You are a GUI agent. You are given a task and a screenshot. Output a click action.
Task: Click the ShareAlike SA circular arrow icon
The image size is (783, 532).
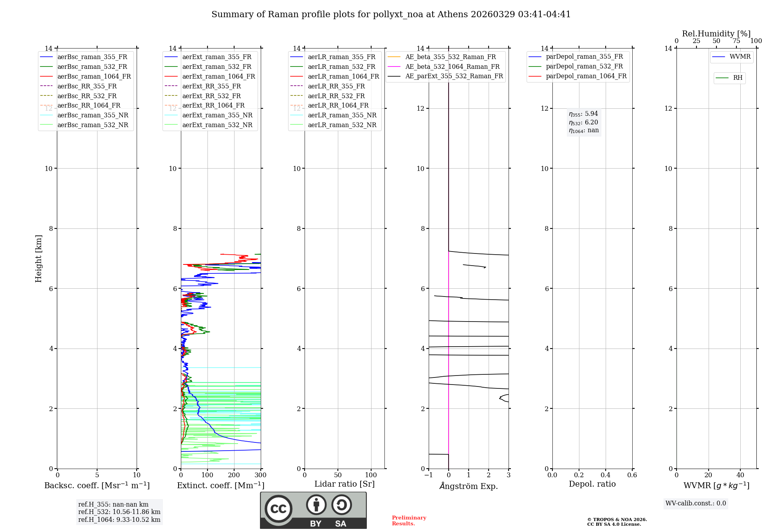pos(341,505)
